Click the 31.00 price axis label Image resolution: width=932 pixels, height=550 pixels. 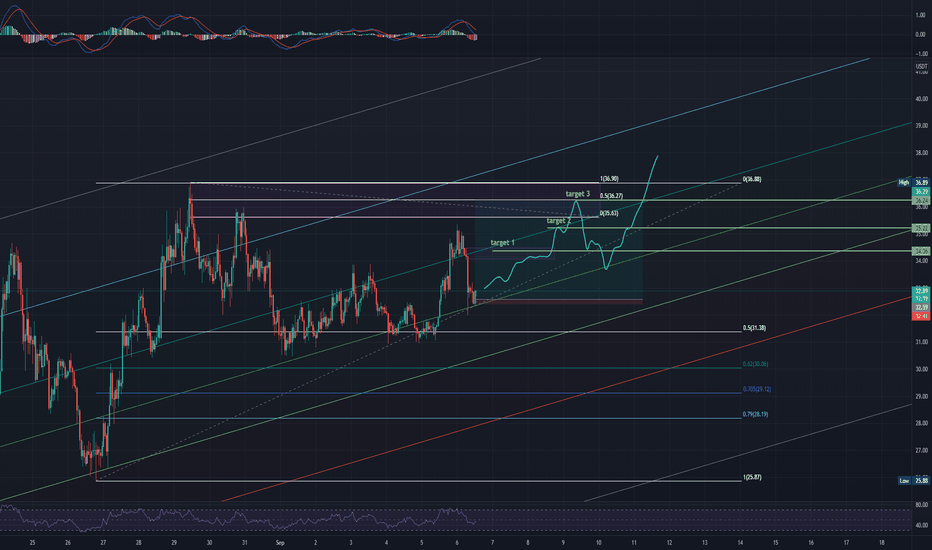pos(921,342)
